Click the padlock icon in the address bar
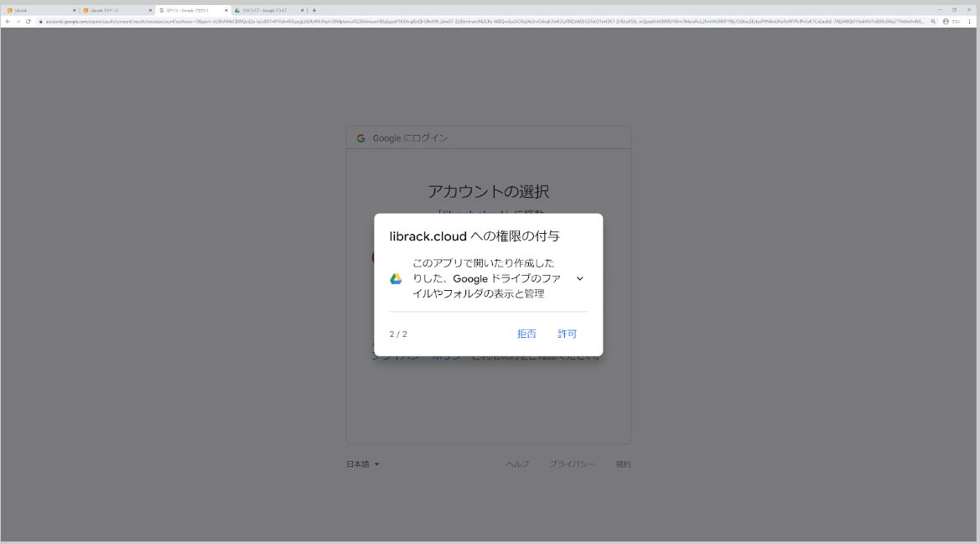The image size is (980, 544). [x=40, y=20]
